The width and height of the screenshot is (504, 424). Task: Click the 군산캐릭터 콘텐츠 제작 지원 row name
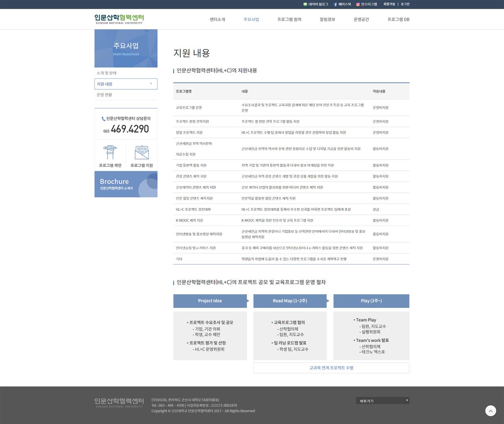coord(196,187)
